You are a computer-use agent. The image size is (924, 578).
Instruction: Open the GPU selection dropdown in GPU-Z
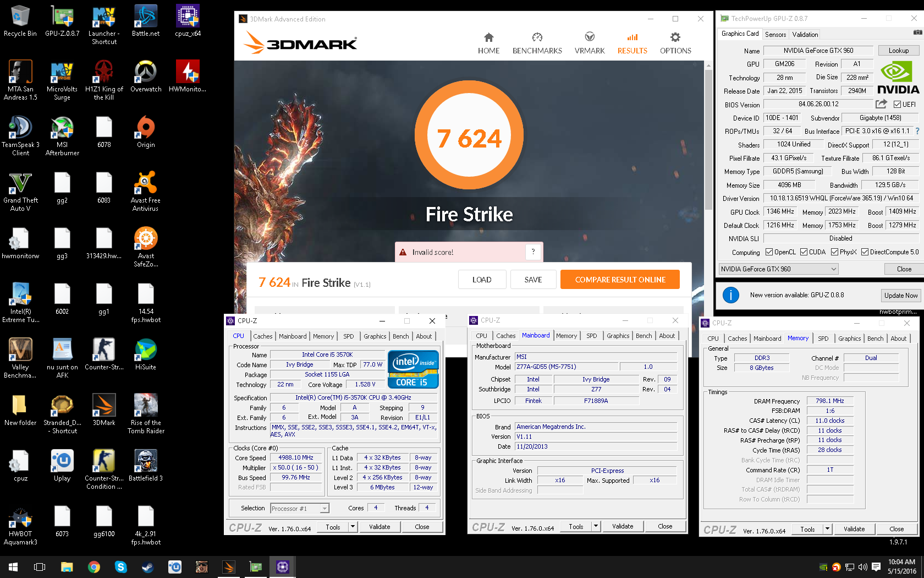[x=778, y=269]
